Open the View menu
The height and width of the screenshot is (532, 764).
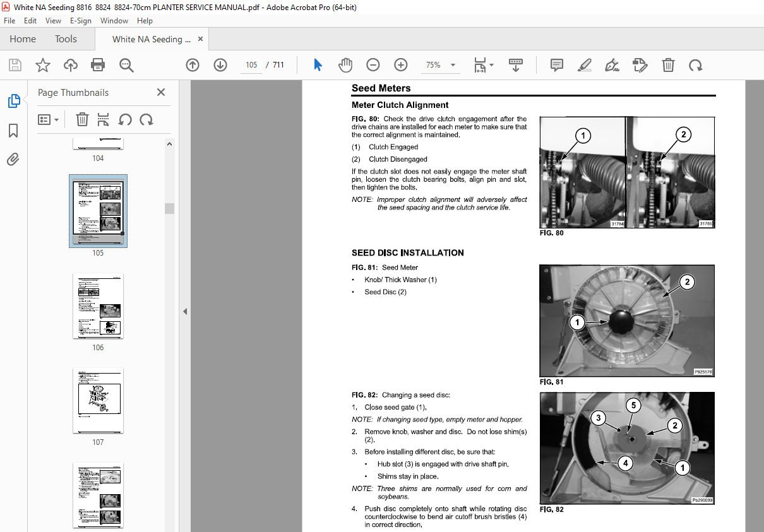pyautogui.click(x=54, y=21)
